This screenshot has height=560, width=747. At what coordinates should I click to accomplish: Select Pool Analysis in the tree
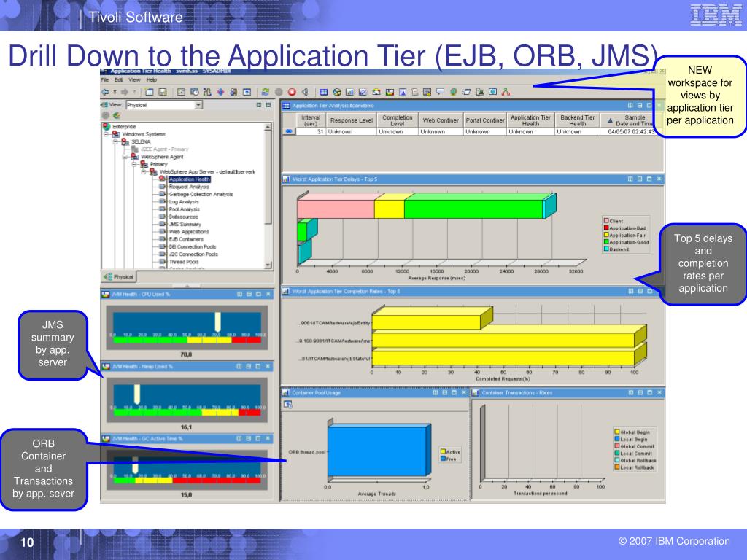tap(185, 209)
